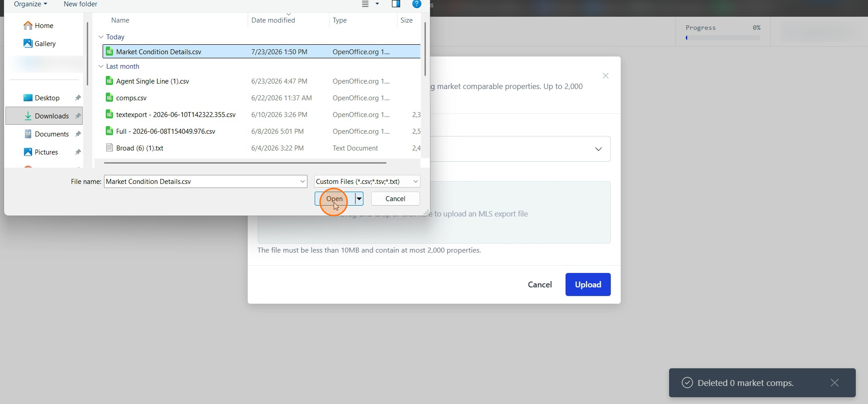Click the blue Upload button

tap(588, 284)
